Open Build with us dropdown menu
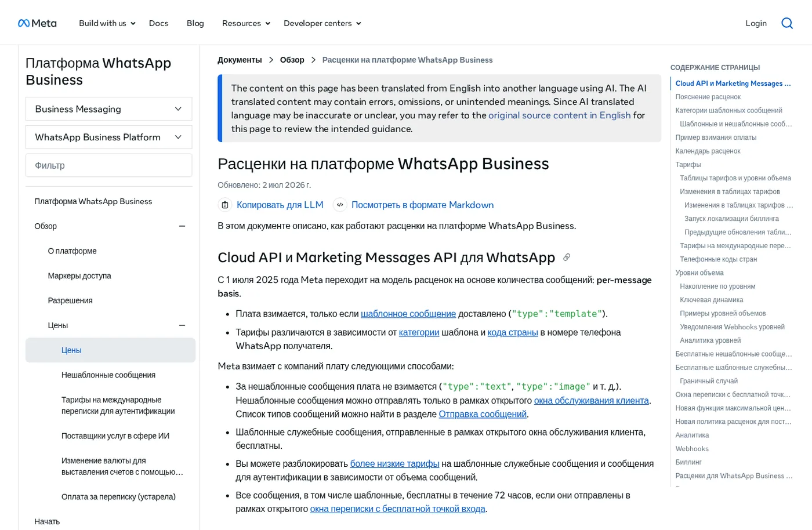812x530 pixels. click(107, 23)
